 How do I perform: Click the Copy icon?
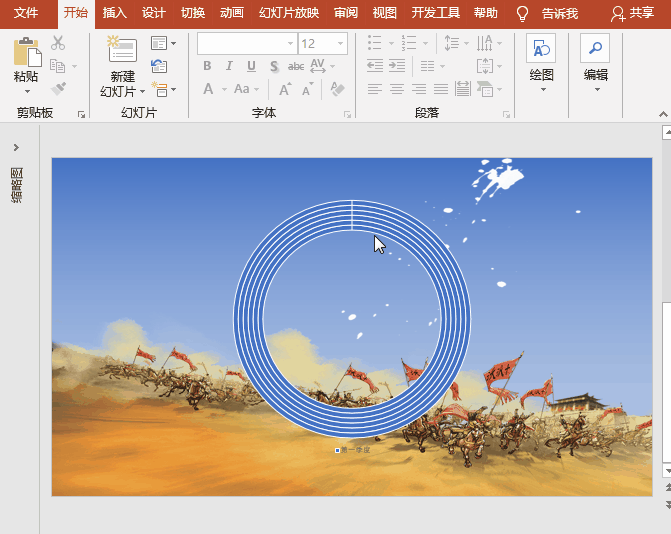click(57, 66)
